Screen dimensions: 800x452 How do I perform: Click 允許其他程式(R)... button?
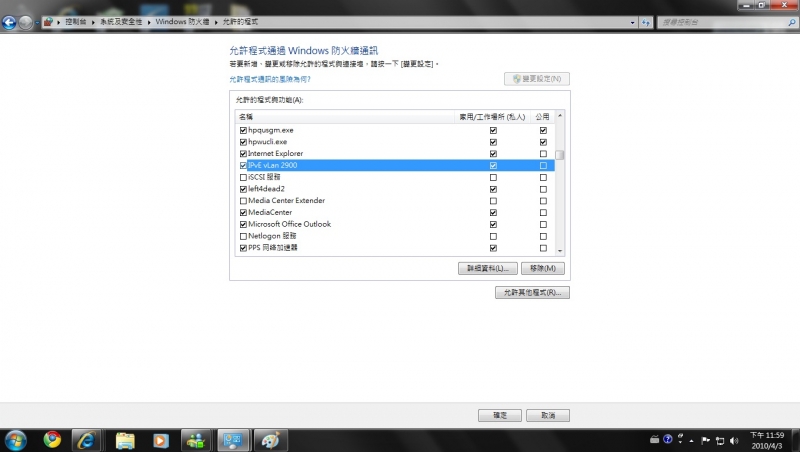coord(532,292)
